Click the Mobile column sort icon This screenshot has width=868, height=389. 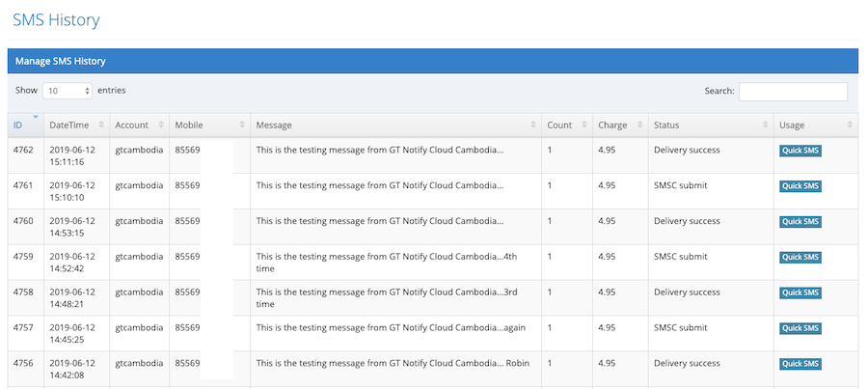(242, 125)
